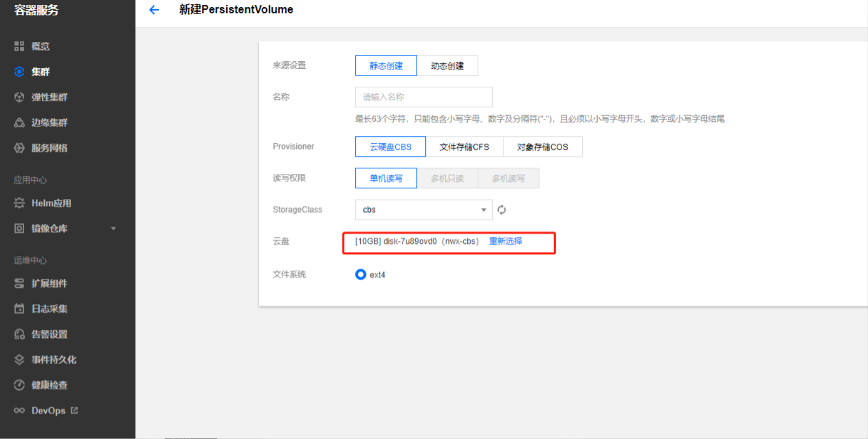Click the 服务网格 icon
Screen dimensions: 868x439
pyautogui.click(x=19, y=148)
